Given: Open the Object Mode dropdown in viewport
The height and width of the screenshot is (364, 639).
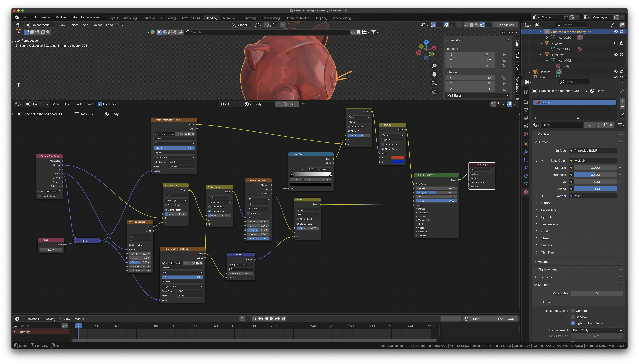Looking at the screenshot, I should [40, 25].
